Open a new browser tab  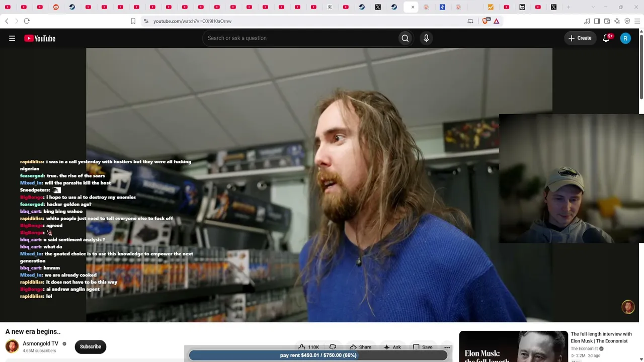(569, 7)
